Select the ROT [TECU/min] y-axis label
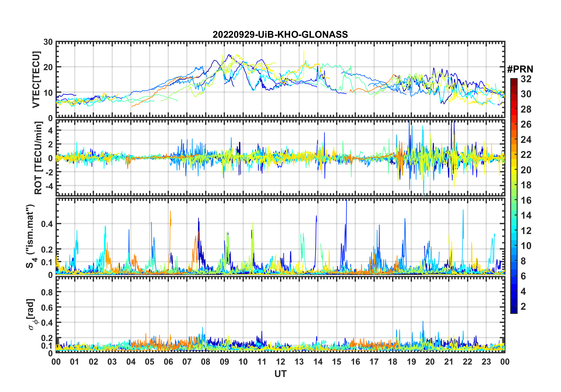 click(38, 158)
